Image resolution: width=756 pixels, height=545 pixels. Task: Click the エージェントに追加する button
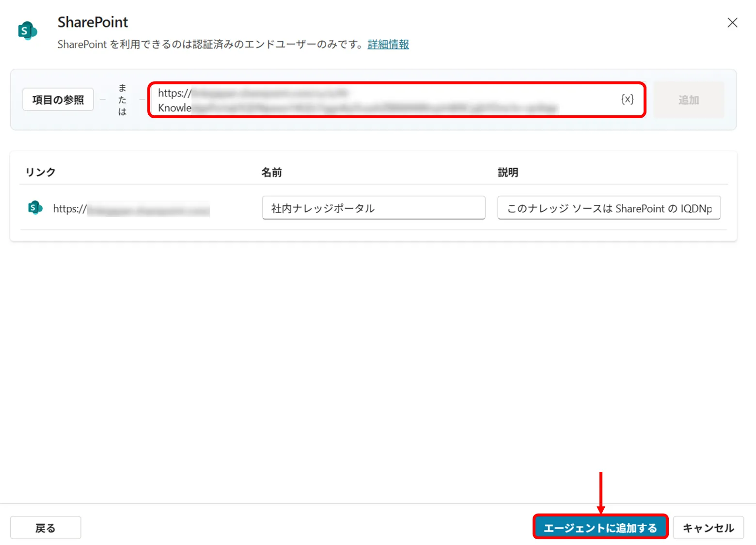(600, 528)
